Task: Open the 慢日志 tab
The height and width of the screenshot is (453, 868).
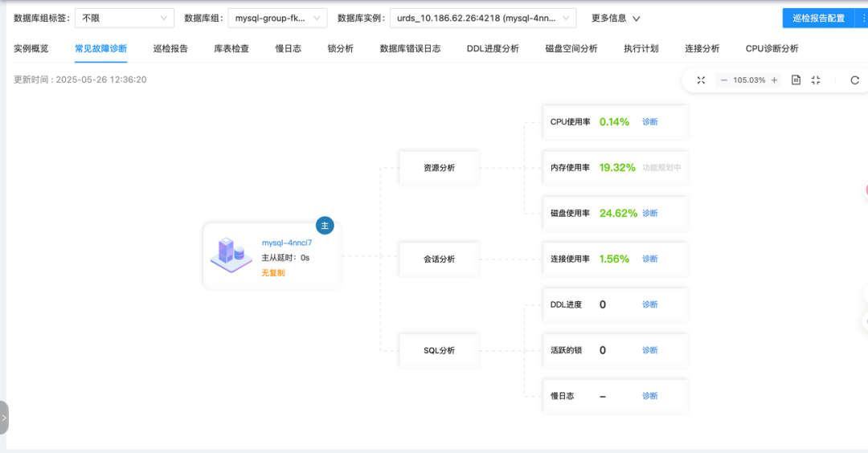Action: tap(288, 49)
